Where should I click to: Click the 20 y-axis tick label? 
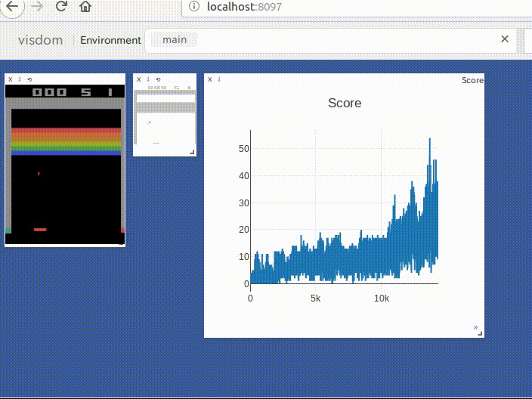point(244,230)
